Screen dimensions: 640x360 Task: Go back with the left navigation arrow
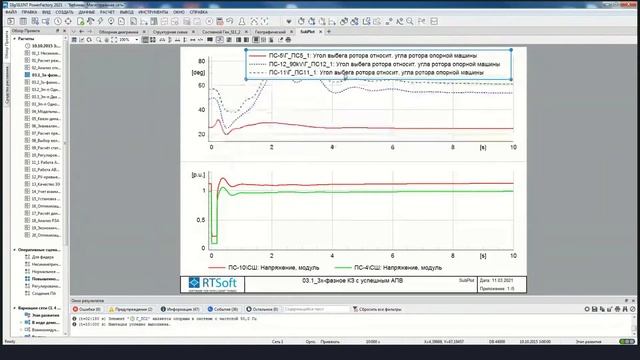[82, 31]
